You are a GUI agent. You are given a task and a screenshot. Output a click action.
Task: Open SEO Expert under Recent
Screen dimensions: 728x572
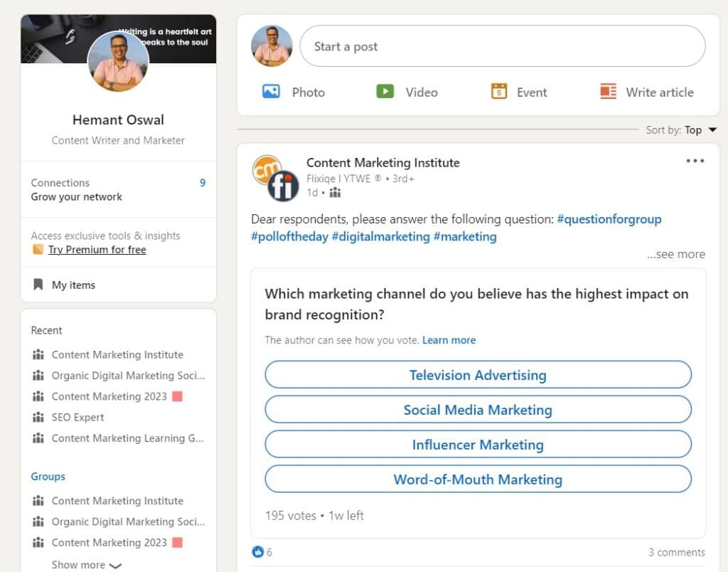pos(77,418)
